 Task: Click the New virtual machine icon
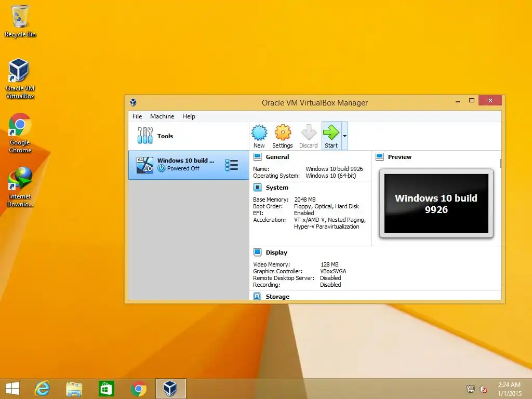click(x=259, y=132)
